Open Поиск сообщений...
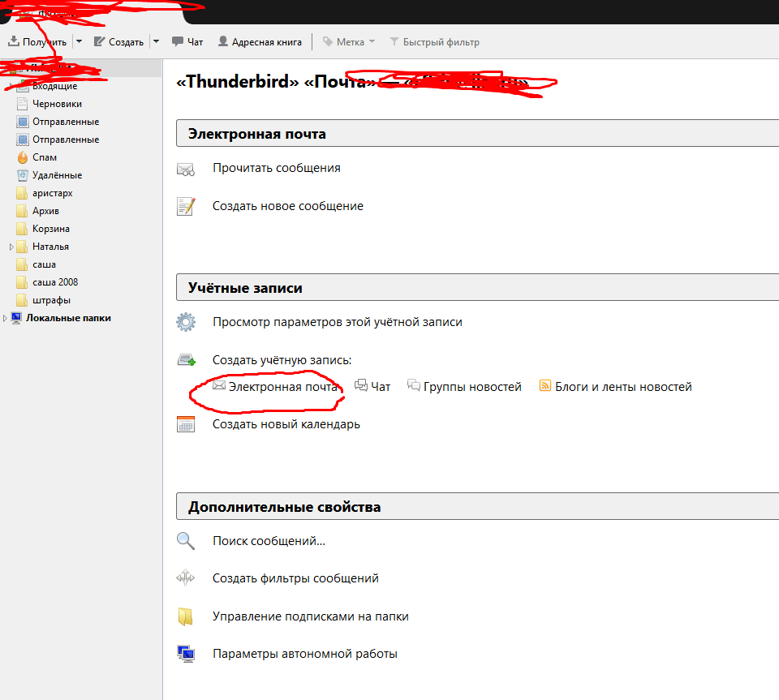The width and height of the screenshot is (779, 700). [x=269, y=541]
